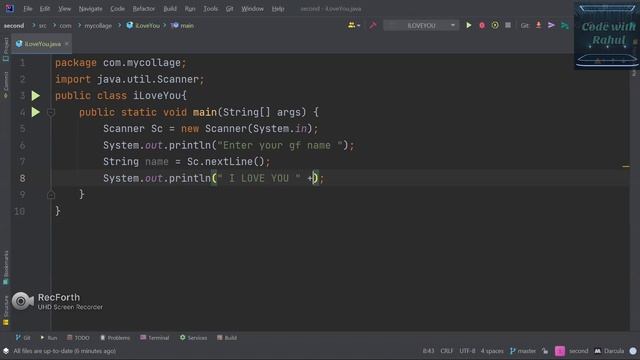Close the iLoveYou.java editor tab

point(67,44)
